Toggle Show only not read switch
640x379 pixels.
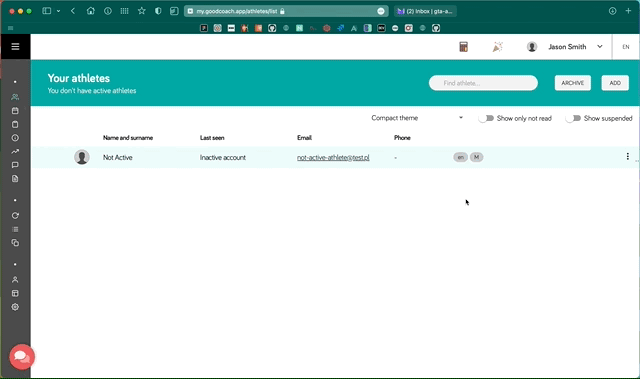pos(486,118)
